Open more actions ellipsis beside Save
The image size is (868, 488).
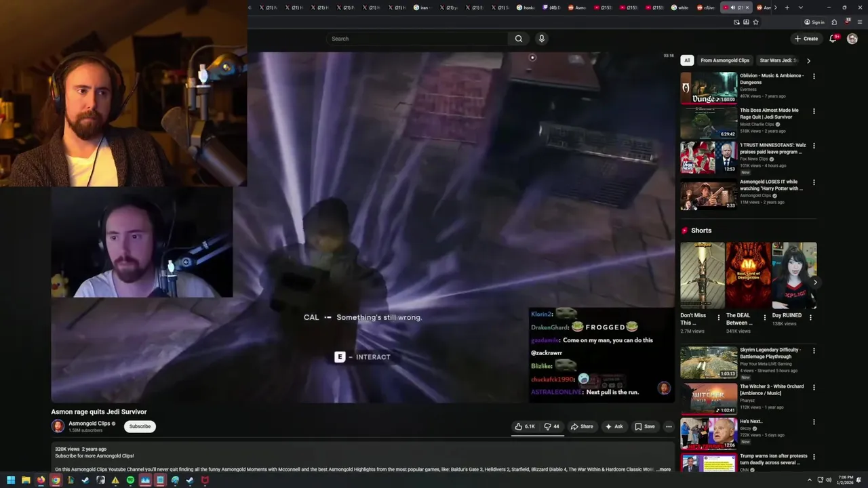[x=669, y=426]
